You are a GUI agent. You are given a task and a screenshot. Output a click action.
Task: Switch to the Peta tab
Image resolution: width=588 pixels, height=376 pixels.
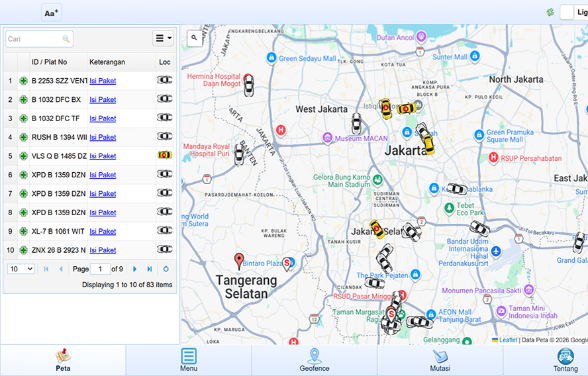point(63,360)
